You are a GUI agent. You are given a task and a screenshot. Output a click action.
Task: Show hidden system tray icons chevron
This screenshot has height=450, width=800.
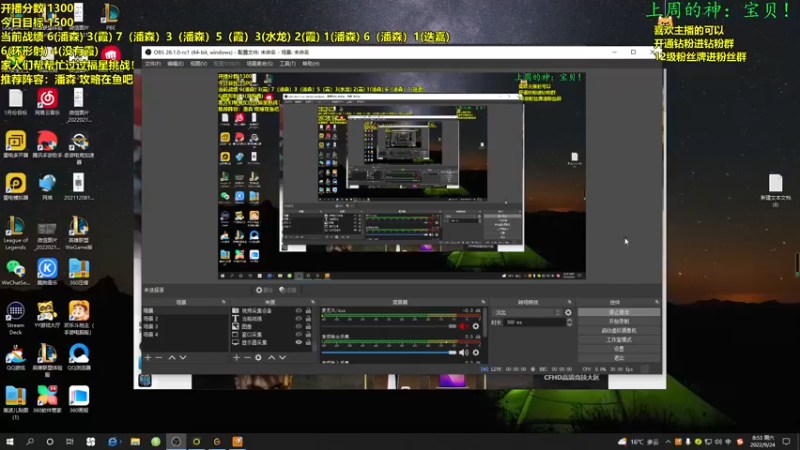668,442
